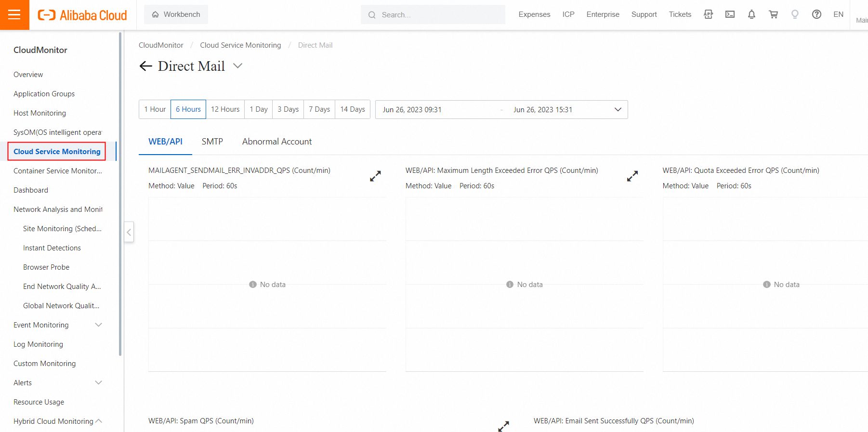Viewport: 868px width, 432px height.
Task: Click Email Sent Successfully QPS chart title
Action: tap(614, 421)
